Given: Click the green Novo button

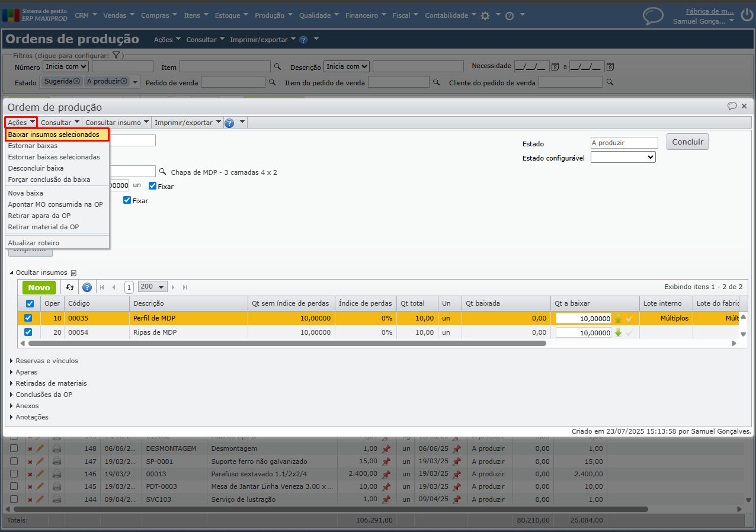Looking at the screenshot, I should pyautogui.click(x=39, y=287).
